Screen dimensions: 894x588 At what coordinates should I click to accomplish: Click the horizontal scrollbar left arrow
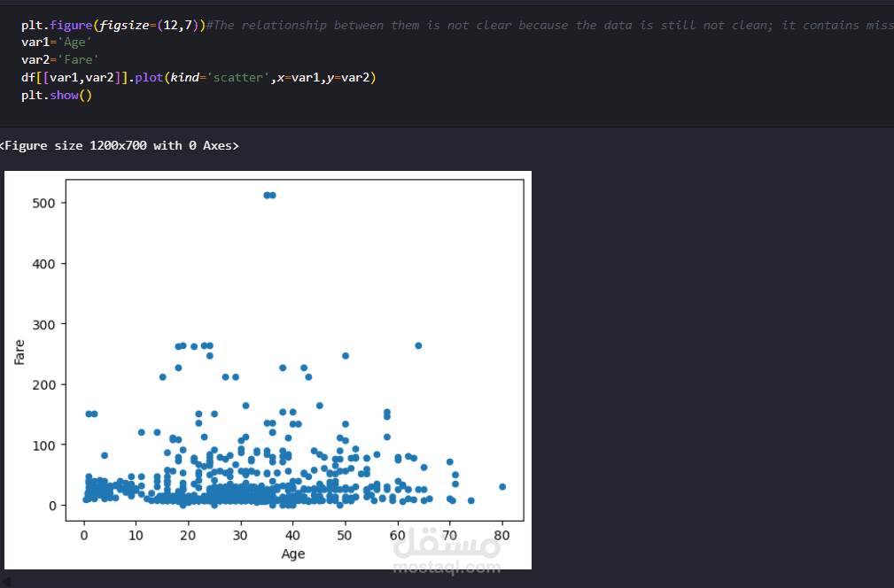[4, 582]
